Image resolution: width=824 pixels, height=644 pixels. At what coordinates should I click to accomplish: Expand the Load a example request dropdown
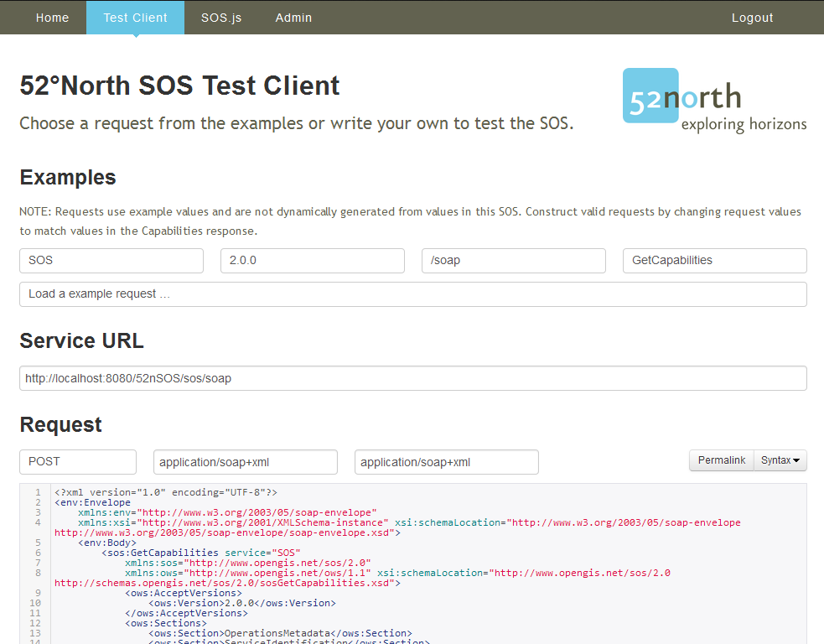tap(413, 294)
